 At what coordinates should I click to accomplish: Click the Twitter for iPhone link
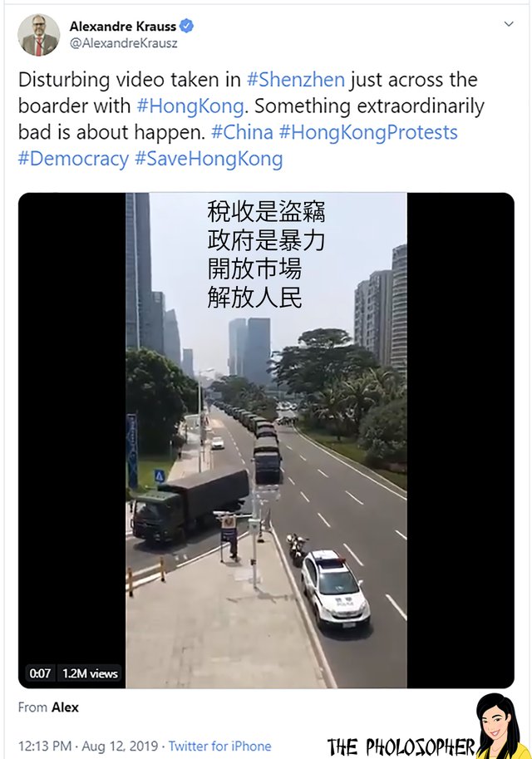tap(219, 746)
